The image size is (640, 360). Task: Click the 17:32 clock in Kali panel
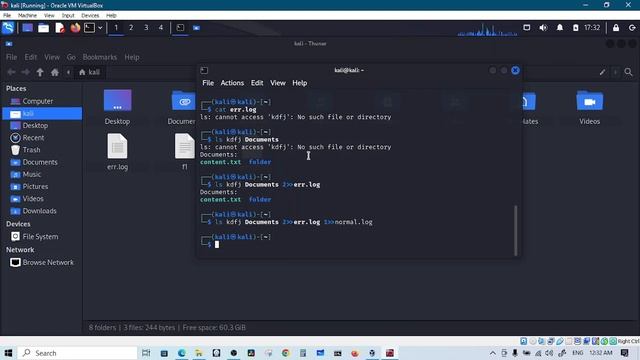tap(592, 28)
